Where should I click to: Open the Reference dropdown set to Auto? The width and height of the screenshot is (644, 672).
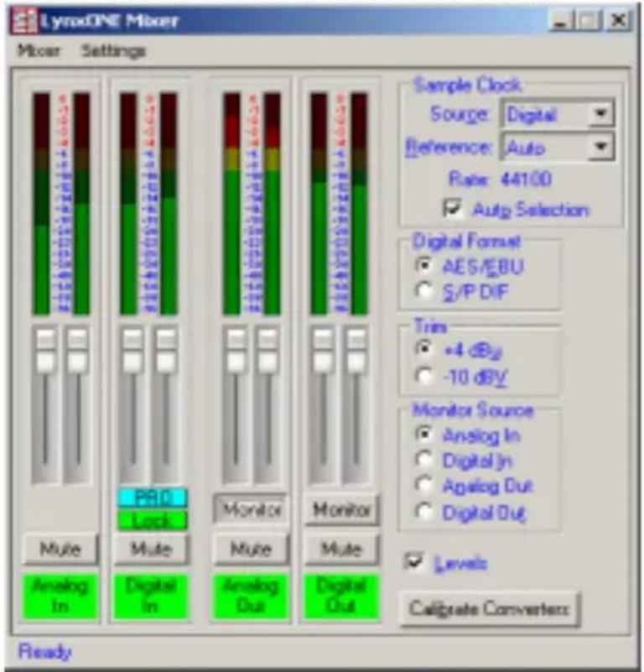558,147
